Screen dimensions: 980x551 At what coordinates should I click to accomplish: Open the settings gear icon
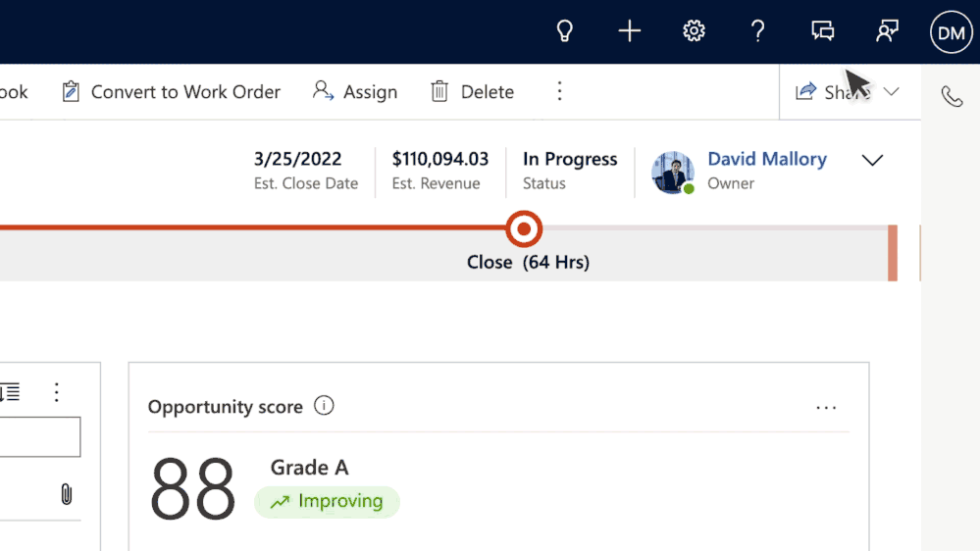[694, 31]
